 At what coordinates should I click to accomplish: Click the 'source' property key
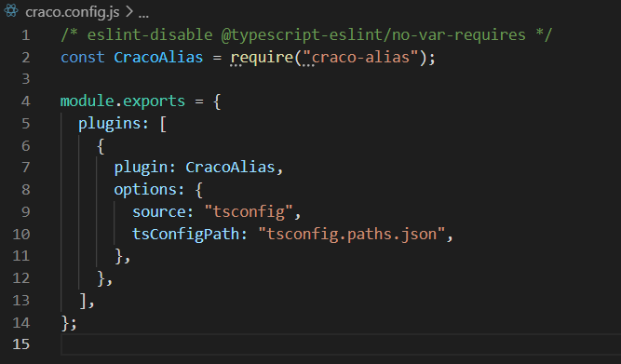coord(159,212)
